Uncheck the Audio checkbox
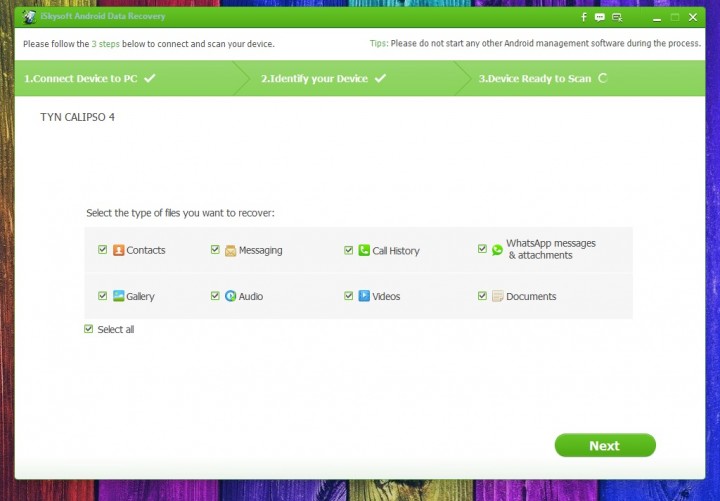 pos(215,295)
